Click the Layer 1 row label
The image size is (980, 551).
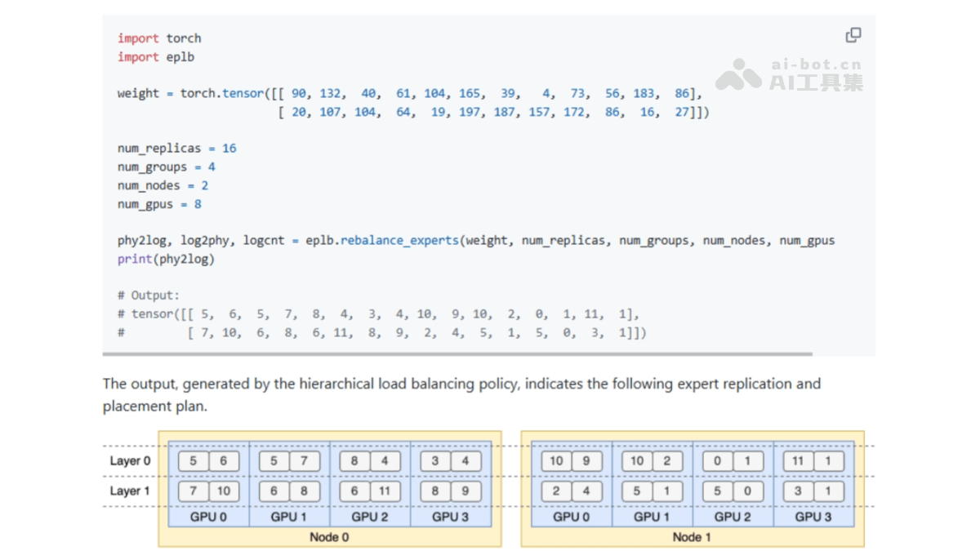point(130,491)
